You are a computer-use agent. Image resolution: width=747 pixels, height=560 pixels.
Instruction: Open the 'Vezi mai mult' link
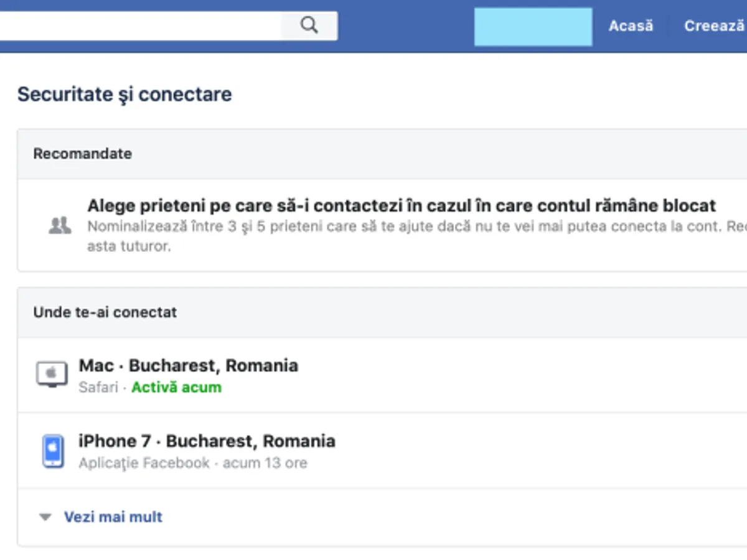[x=113, y=517]
